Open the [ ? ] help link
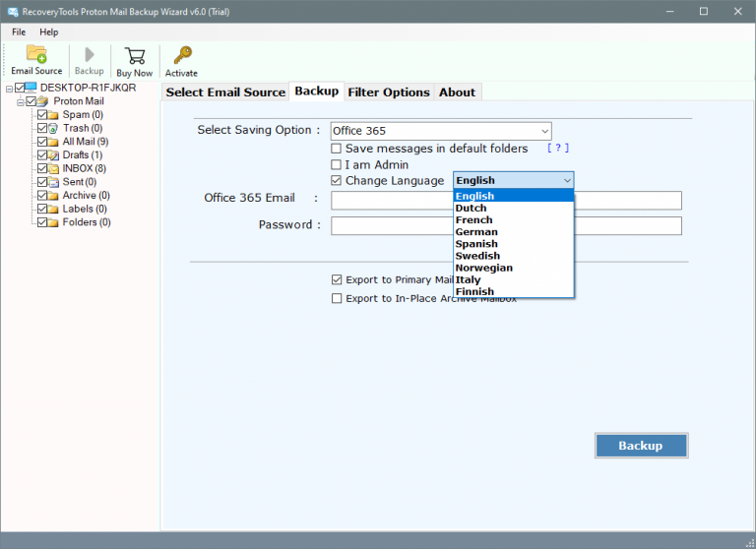 pos(558,148)
